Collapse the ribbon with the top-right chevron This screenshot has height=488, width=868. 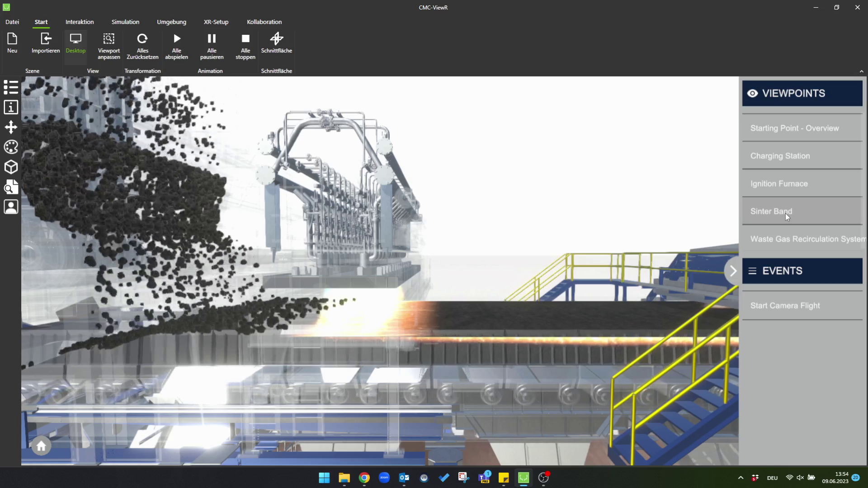[x=861, y=71]
